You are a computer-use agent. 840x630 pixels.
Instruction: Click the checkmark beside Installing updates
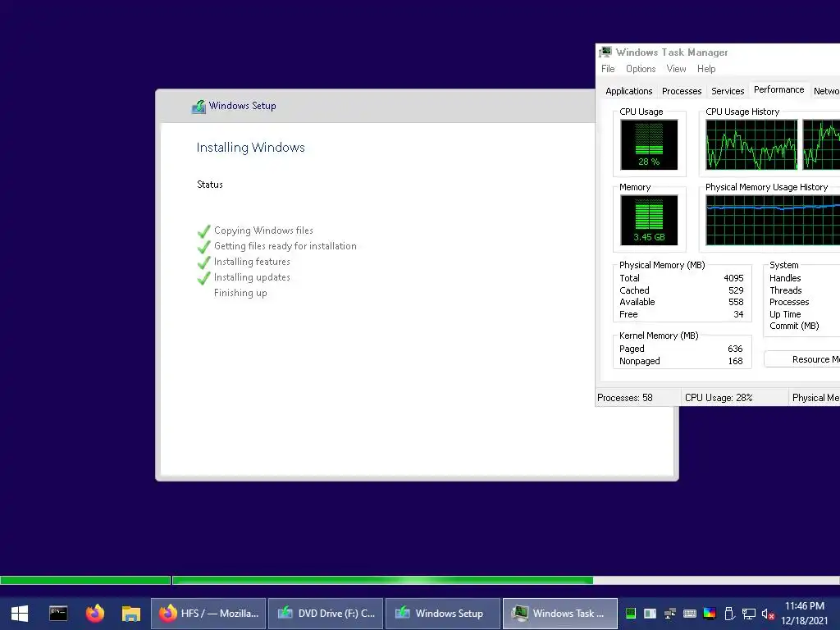click(x=203, y=278)
